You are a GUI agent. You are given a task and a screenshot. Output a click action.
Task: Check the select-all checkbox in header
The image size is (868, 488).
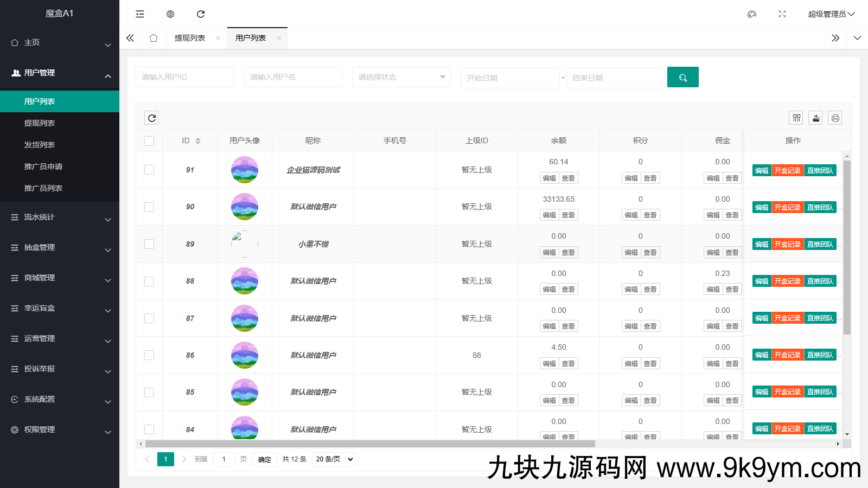[149, 141]
